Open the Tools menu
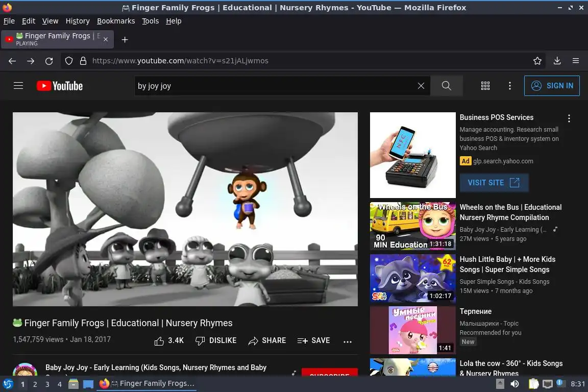This screenshot has width=588, height=392. (x=151, y=21)
